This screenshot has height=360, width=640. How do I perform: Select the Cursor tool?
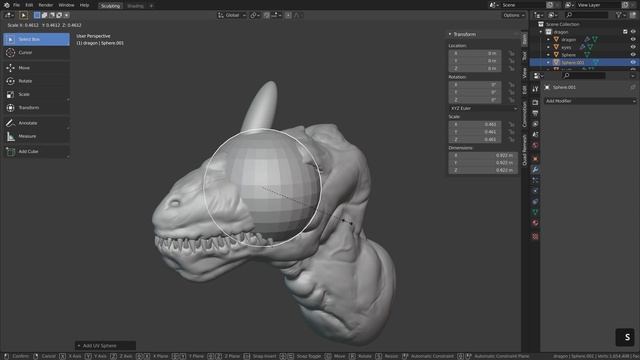tap(36, 53)
